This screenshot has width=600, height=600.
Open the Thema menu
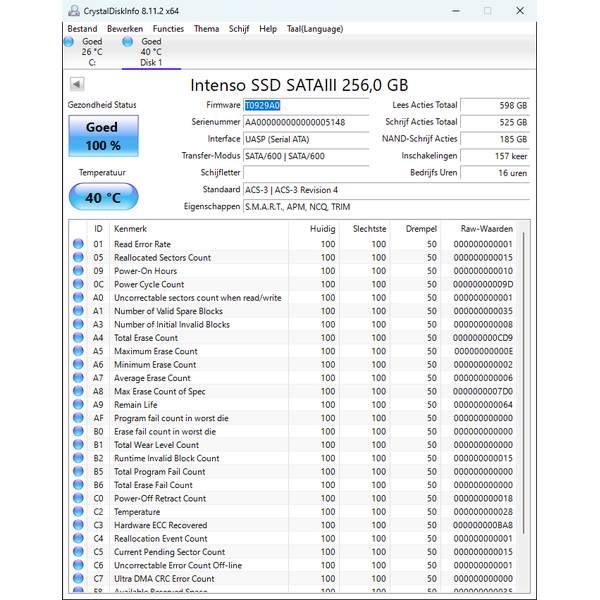point(206,29)
